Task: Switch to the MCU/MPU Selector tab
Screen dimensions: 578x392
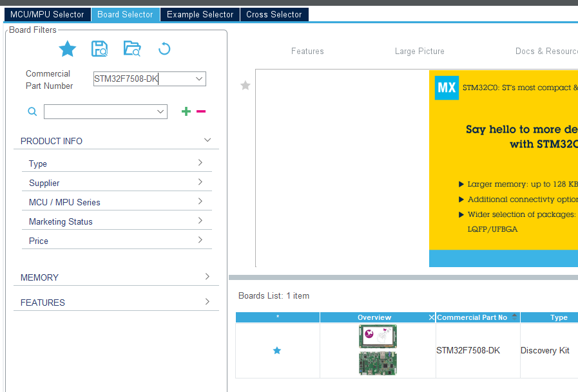Action: 47,14
